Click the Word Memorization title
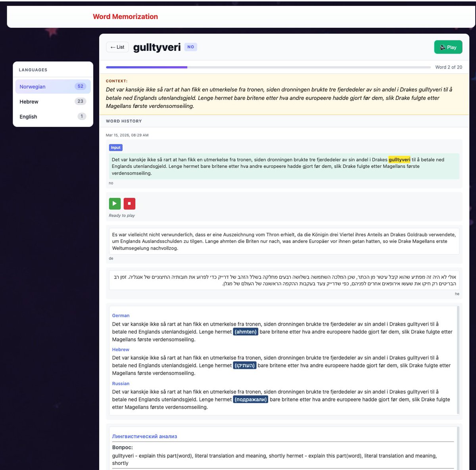Viewport: 476px width, 470px height. pyautogui.click(x=125, y=17)
